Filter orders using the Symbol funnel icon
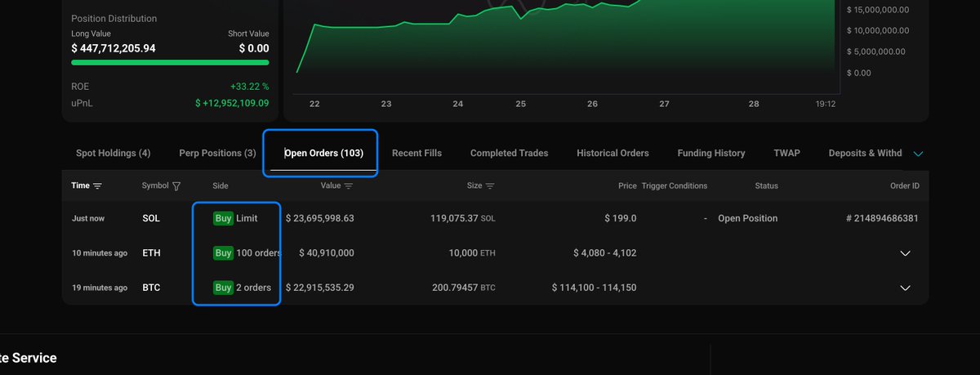Screen dimensions: 980x375 [176, 186]
